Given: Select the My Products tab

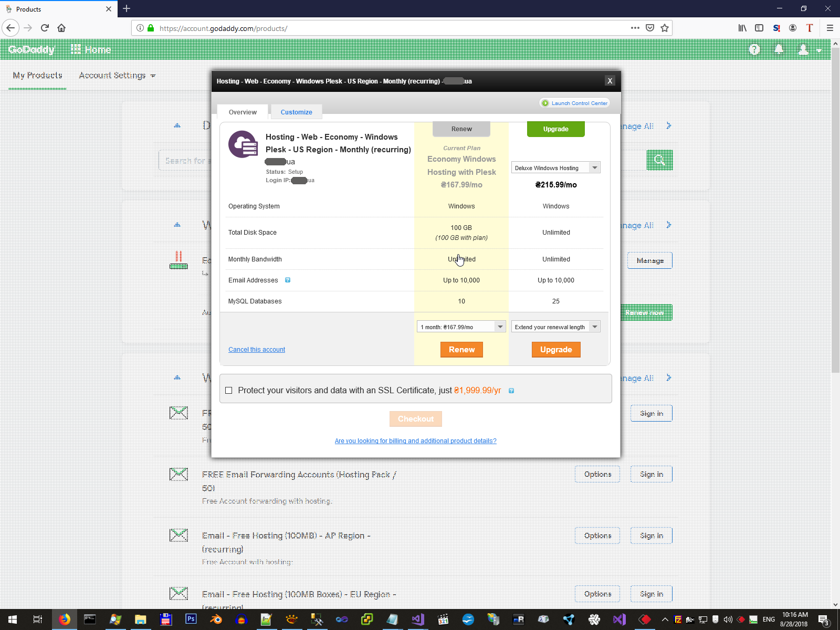Looking at the screenshot, I should click(x=37, y=76).
